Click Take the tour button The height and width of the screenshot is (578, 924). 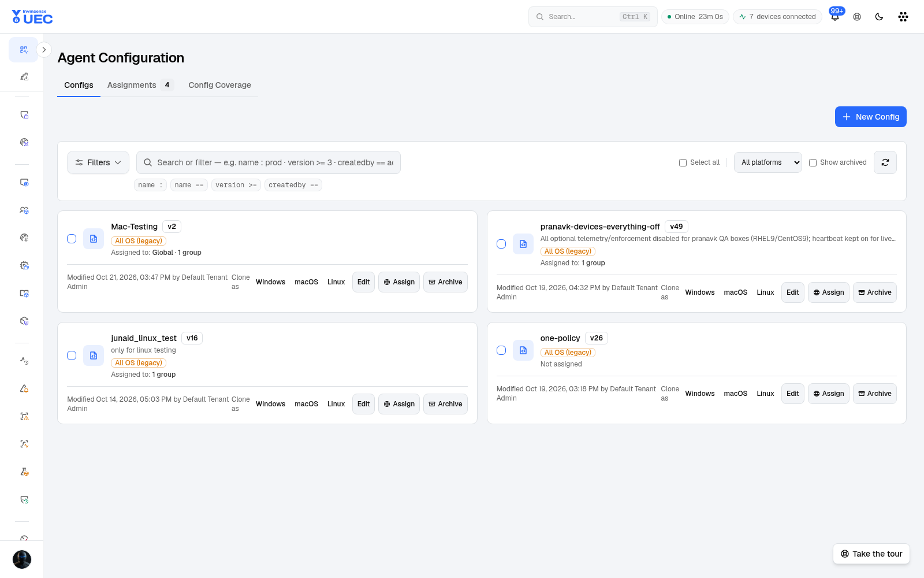871,554
